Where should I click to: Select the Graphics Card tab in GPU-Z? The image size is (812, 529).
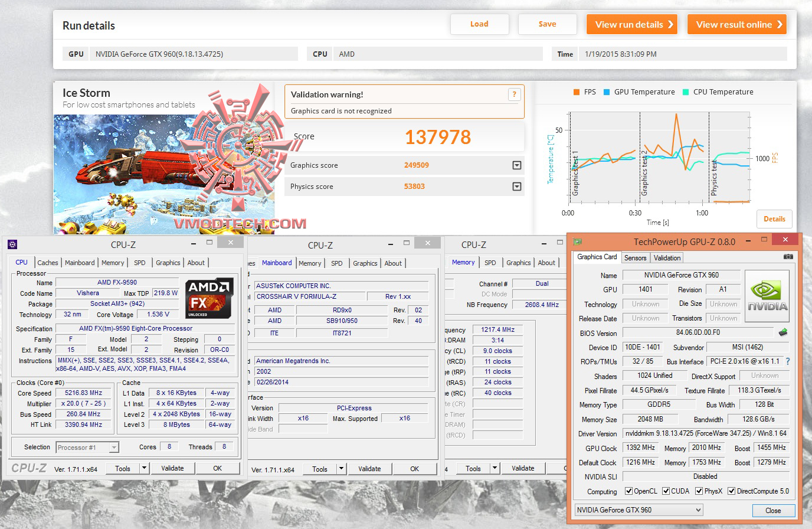tap(597, 257)
